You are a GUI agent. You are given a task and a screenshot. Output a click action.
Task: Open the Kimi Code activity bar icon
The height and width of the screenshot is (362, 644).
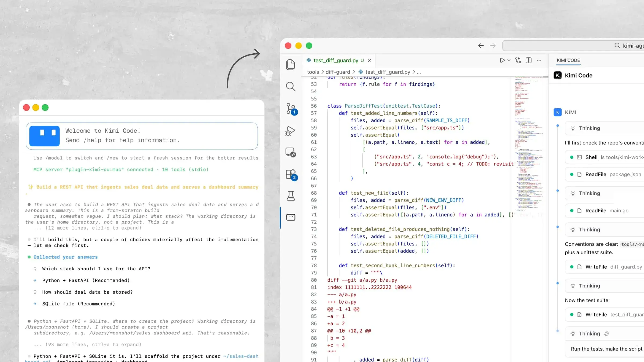click(291, 217)
